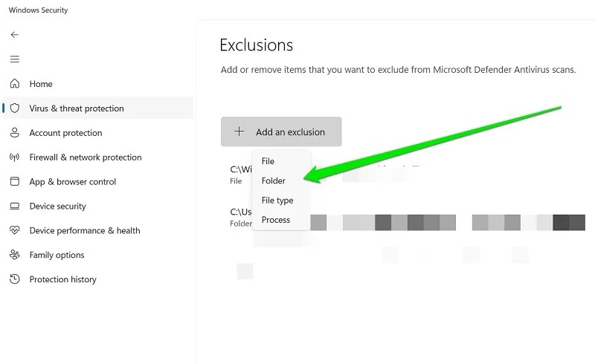Click the Device performance heart icon
The image size is (595, 364).
click(14, 230)
